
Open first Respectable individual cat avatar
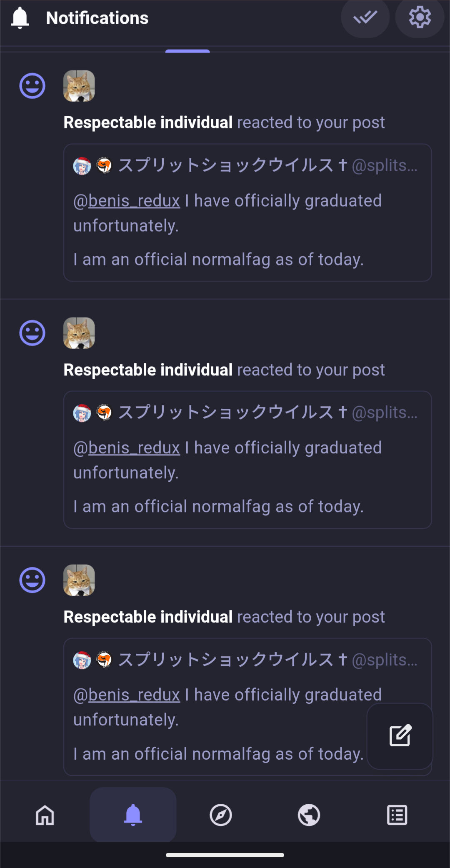click(79, 86)
